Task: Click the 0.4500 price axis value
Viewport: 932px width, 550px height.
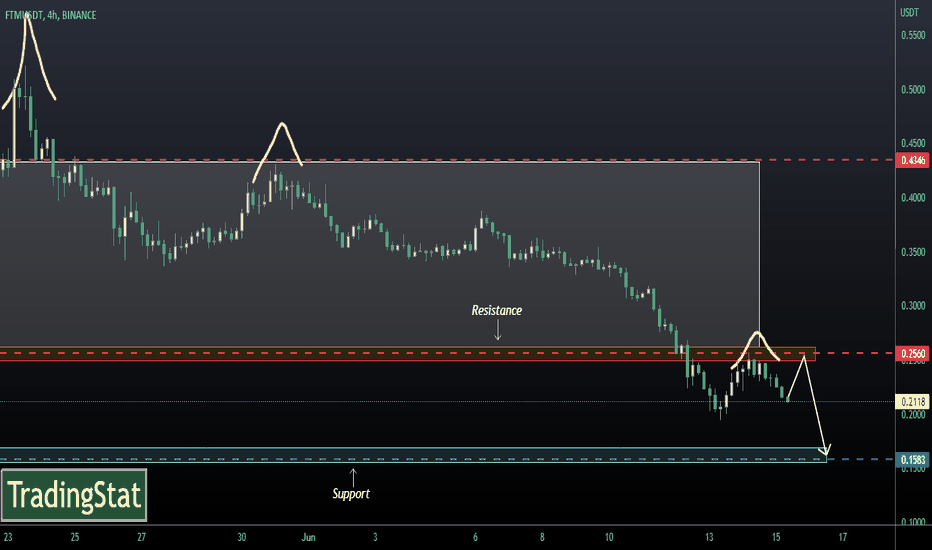Action: (x=913, y=143)
